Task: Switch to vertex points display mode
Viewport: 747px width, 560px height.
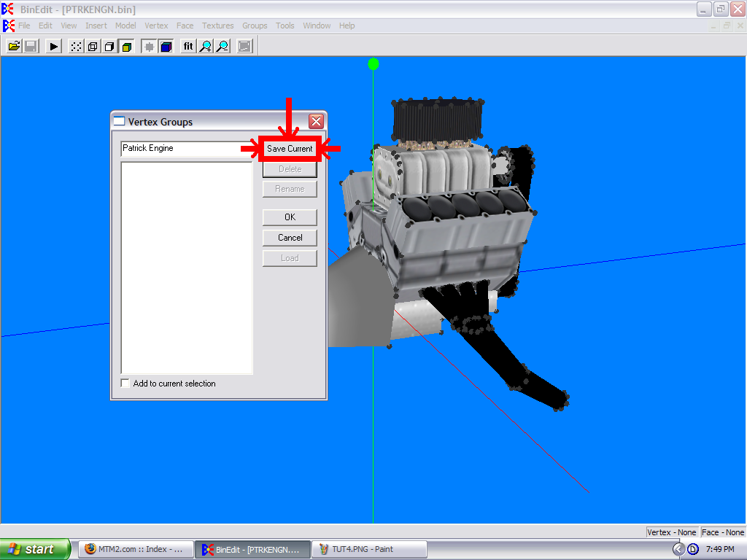Action: pos(76,46)
